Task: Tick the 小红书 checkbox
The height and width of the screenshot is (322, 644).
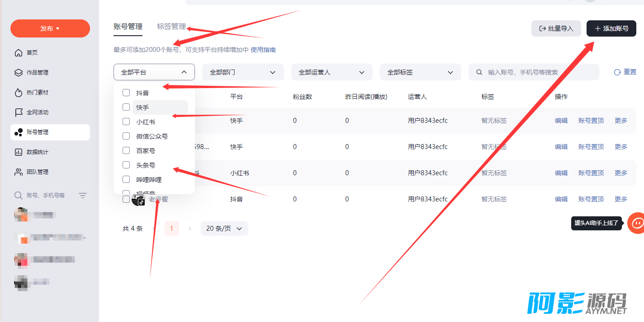Action: coord(126,121)
